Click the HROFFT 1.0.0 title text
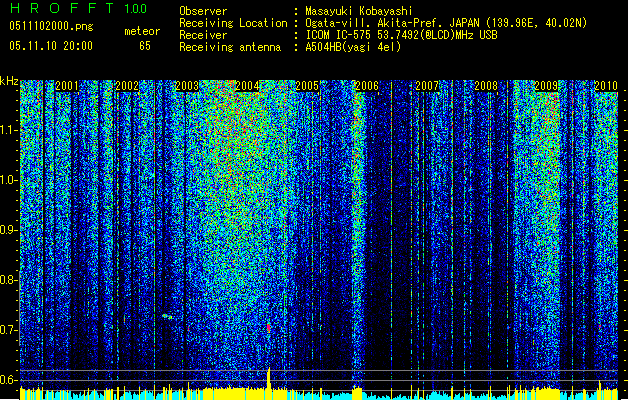The height and width of the screenshot is (400, 629). coord(79,8)
